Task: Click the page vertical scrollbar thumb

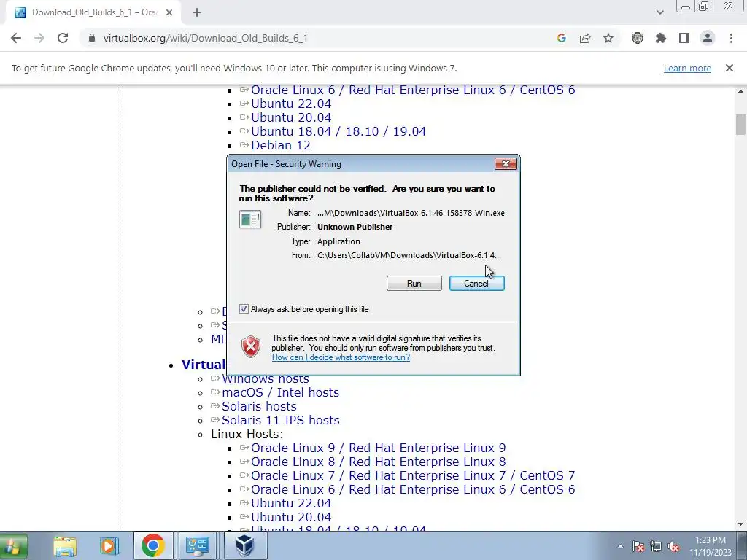Action: coord(740,125)
